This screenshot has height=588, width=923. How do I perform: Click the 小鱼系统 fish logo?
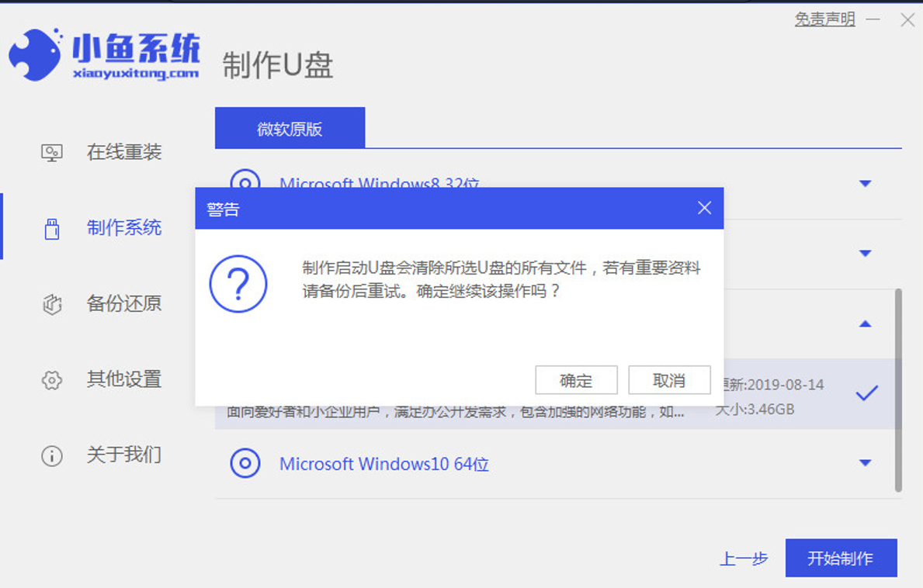(x=36, y=54)
